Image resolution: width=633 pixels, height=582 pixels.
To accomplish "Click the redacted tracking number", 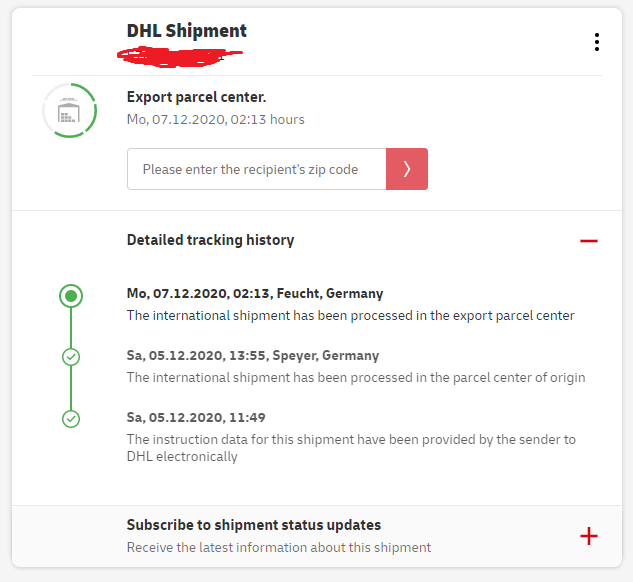I will [180, 57].
